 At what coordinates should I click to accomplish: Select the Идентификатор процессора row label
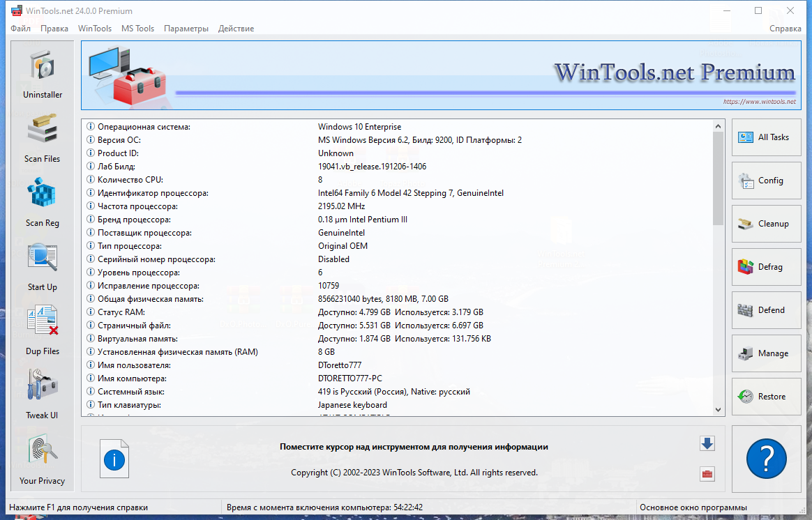(153, 193)
